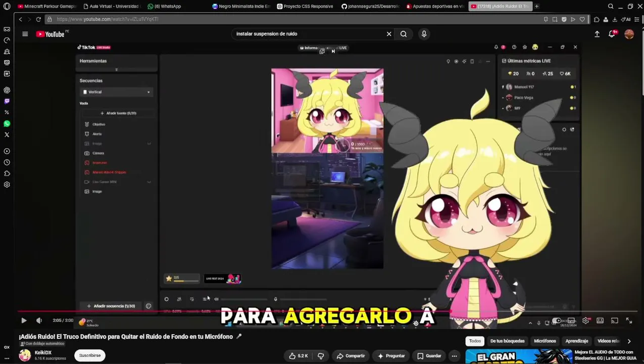Show next recommendation chips arrow
The image size is (644, 364).
(x=629, y=341)
